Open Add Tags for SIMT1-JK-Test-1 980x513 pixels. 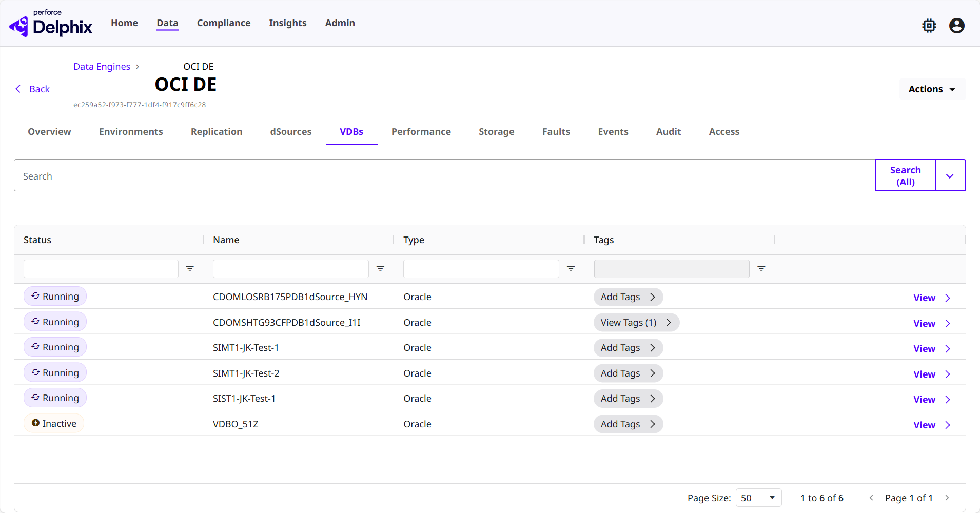[x=628, y=348]
